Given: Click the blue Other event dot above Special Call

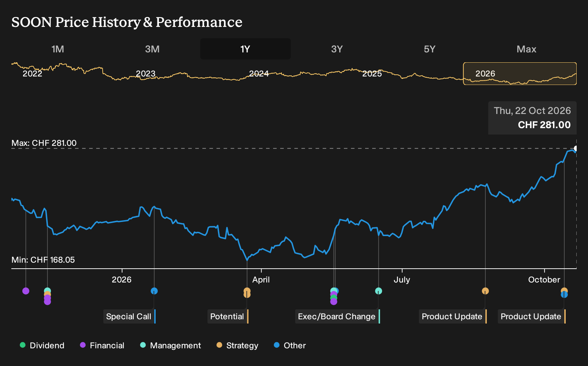Looking at the screenshot, I should [154, 291].
